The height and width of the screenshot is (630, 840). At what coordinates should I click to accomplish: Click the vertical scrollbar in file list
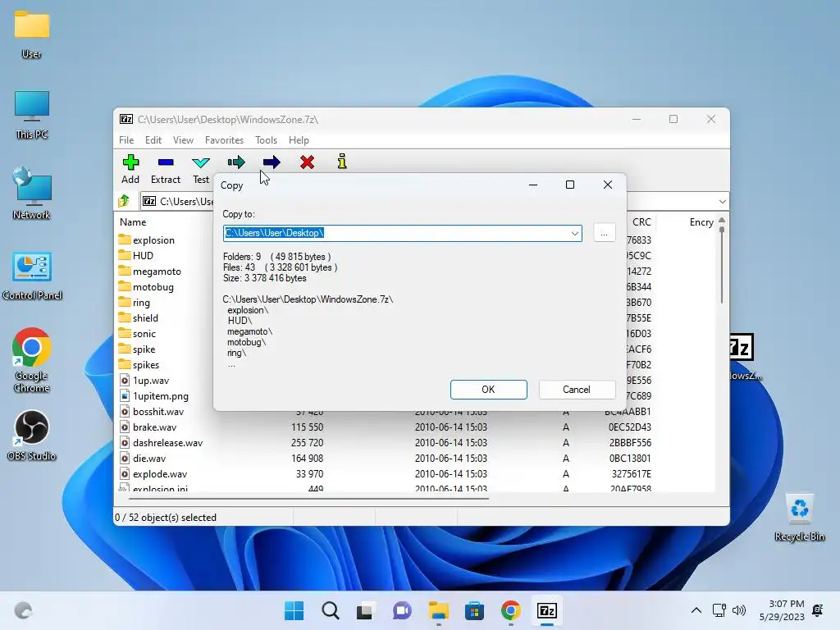coord(722,264)
